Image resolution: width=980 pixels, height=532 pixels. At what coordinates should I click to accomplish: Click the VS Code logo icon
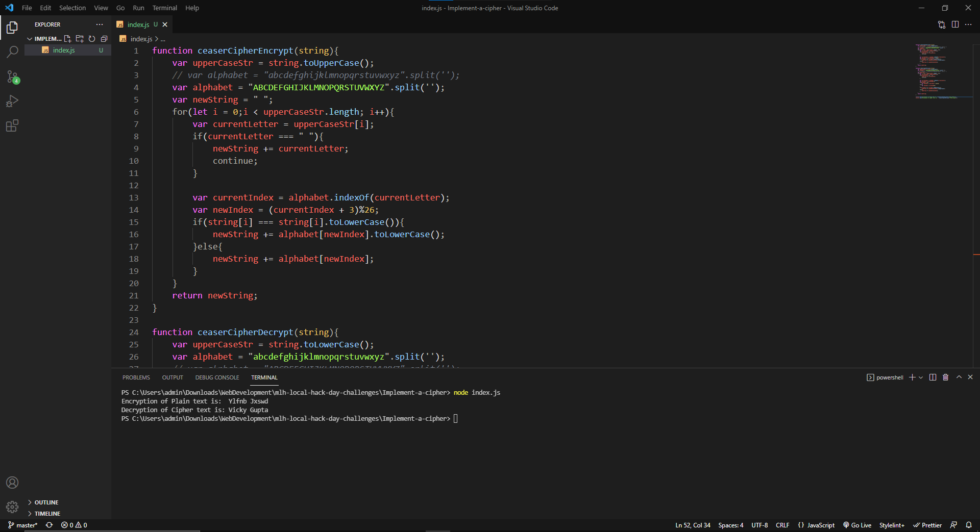coord(9,8)
